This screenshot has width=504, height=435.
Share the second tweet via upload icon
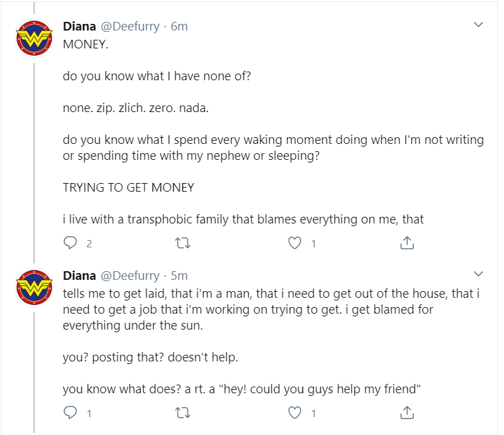[x=407, y=412]
